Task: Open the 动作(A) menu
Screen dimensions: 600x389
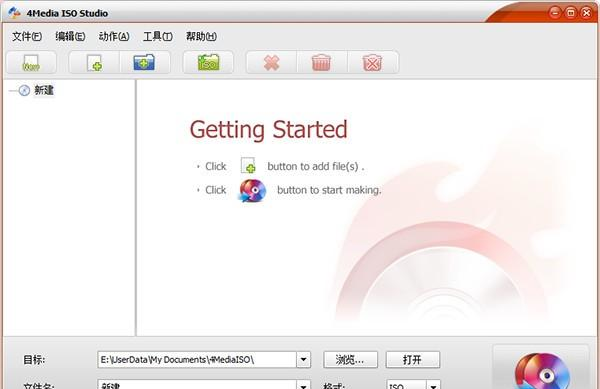Action: [114, 36]
